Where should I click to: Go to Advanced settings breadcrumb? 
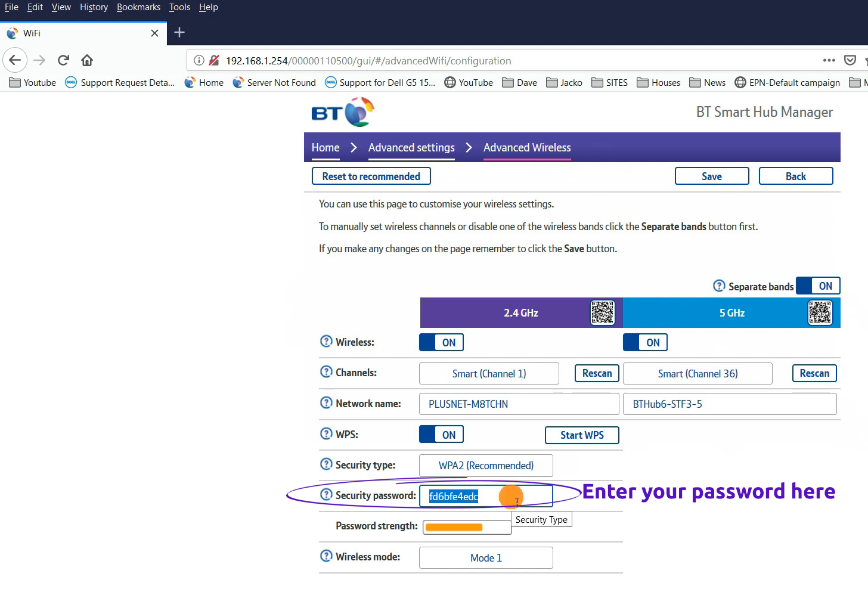[x=411, y=148]
